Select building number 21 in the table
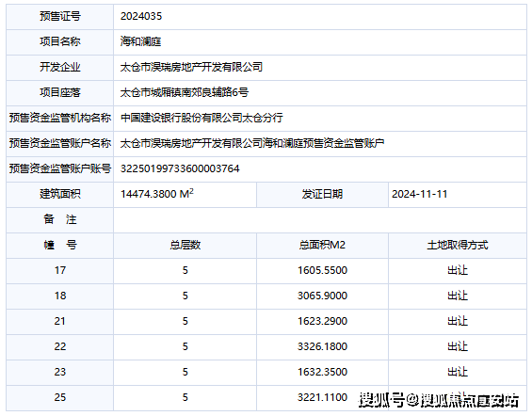Screen dimensions: 532x416 [x=60, y=321]
